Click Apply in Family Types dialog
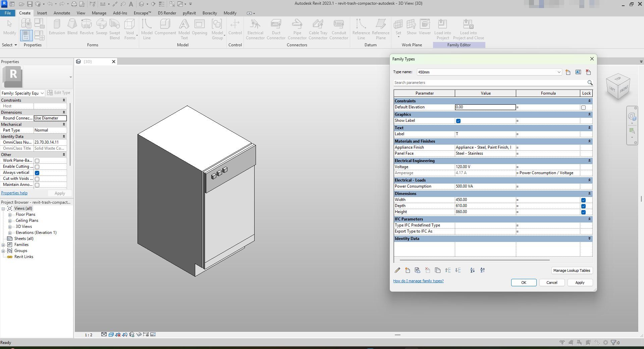 click(580, 283)
